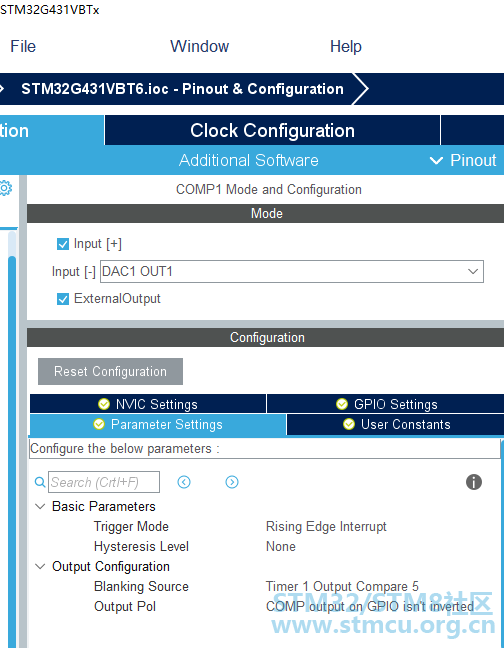Click the Mode section header
504x648 pixels.
266,213
